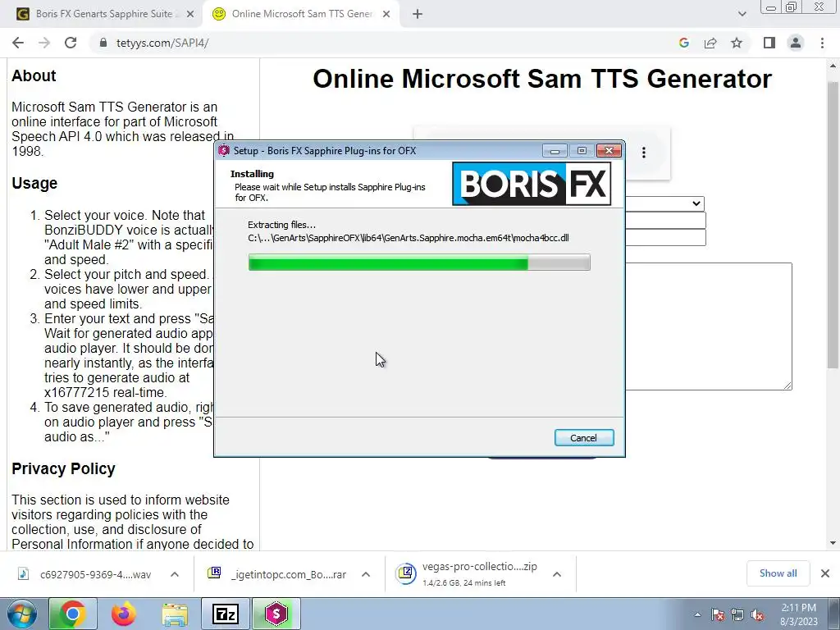Click the 7-Zip taskbar icon
The height and width of the screenshot is (630, 840).
pos(226,614)
